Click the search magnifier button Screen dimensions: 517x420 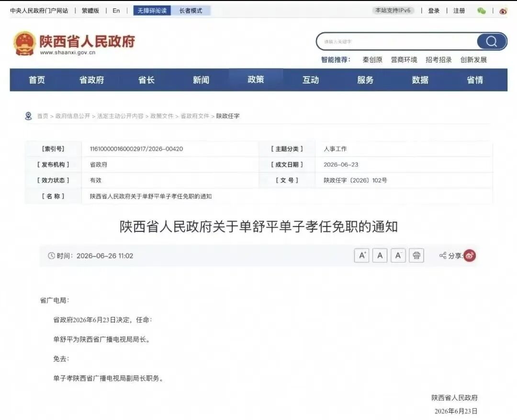491,42
